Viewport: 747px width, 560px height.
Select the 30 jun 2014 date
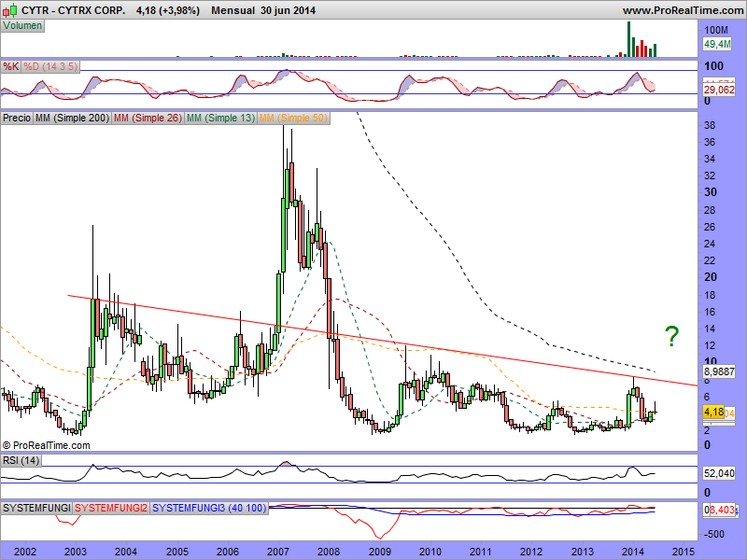(x=288, y=10)
